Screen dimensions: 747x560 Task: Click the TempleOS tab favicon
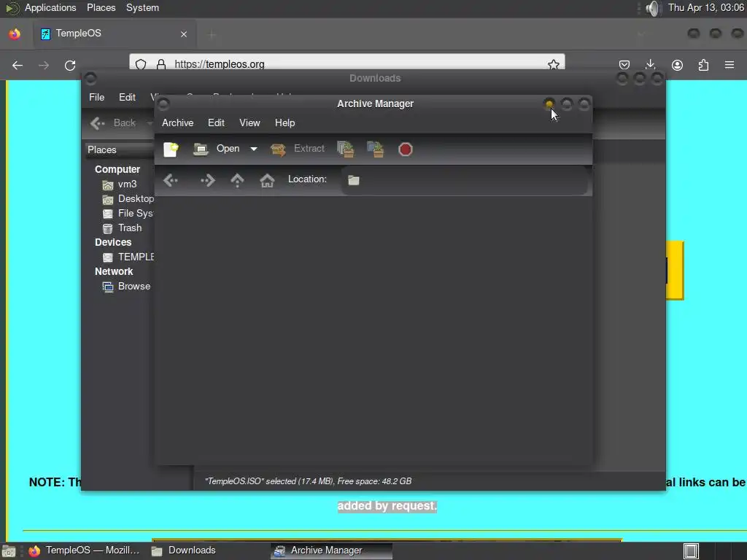(x=45, y=34)
